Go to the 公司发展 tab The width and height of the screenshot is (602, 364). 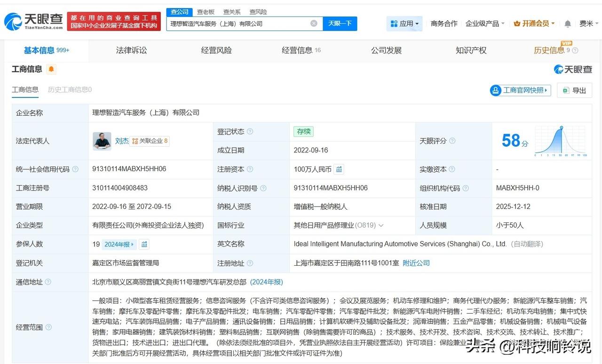[x=386, y=50]
